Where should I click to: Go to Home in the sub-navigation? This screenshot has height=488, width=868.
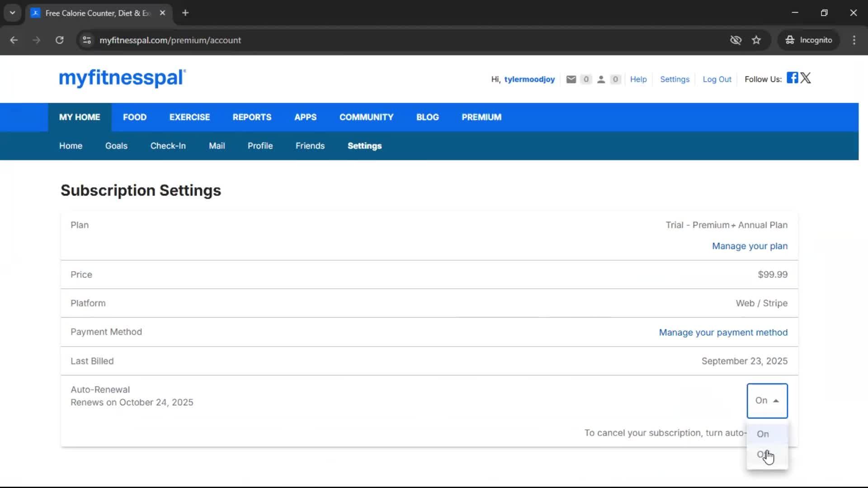point(71,146)
